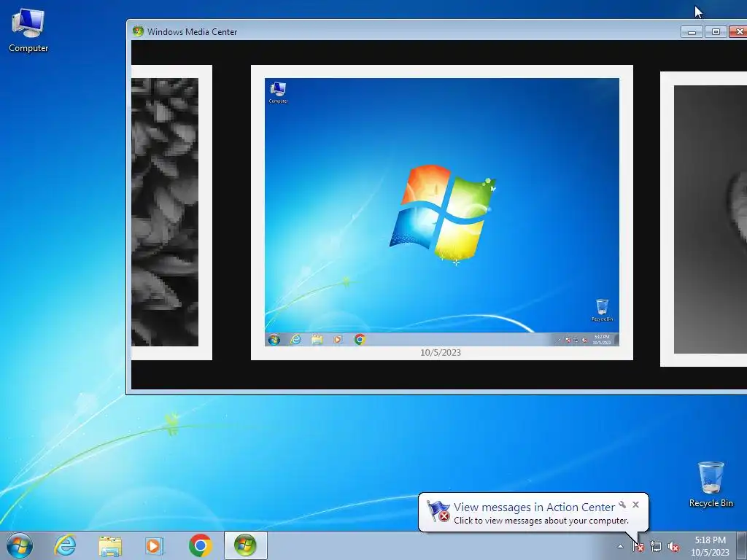Click the Action Center flag tray icon
Image resolution: width=747 pixels, height=560 pixels.
[x=638, y=547]
